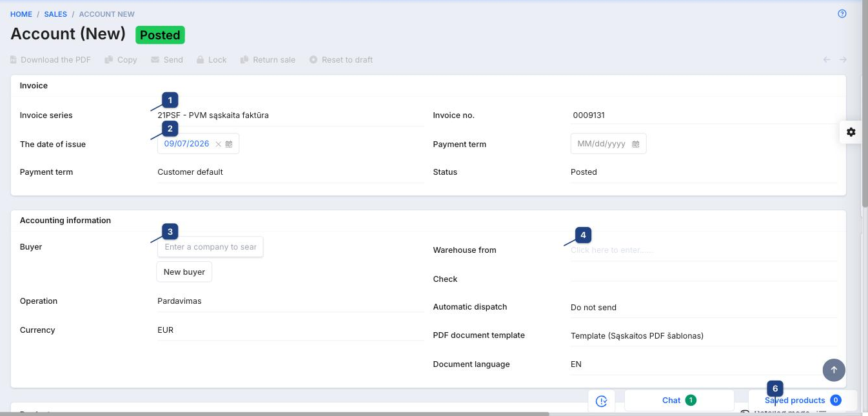868x416 pixels.
Task: Open the settings gear side panel
Action: coord(851,132)
